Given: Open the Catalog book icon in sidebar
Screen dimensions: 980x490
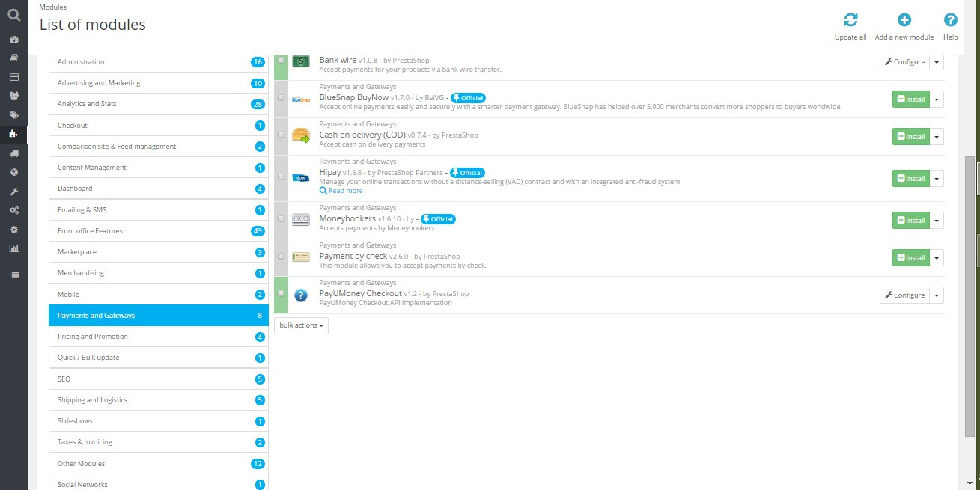Looking at the screenshot, I should pos(13,58).
